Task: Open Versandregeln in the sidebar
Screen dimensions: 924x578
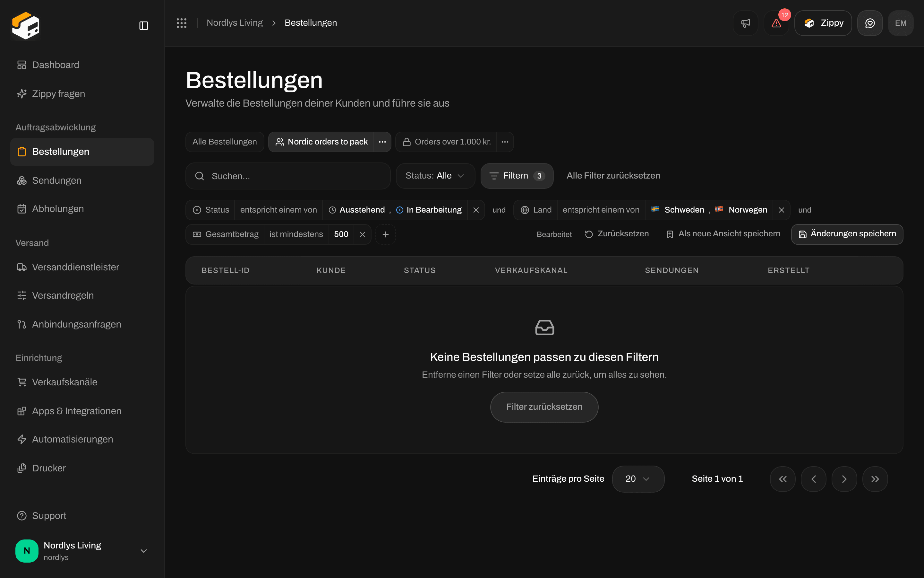Action: point(82,295)
